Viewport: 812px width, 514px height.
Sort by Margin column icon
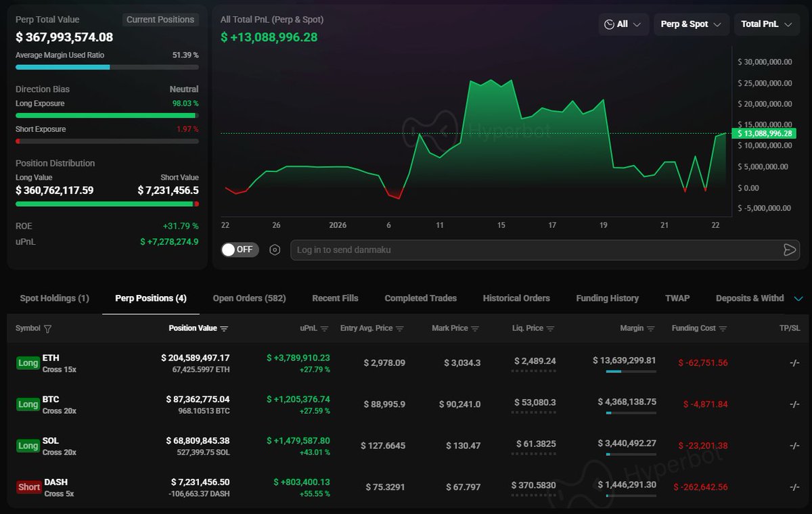[651, 329]
